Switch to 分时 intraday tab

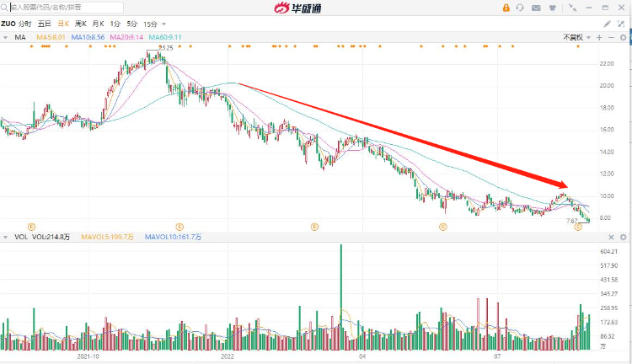coord(26,24)
